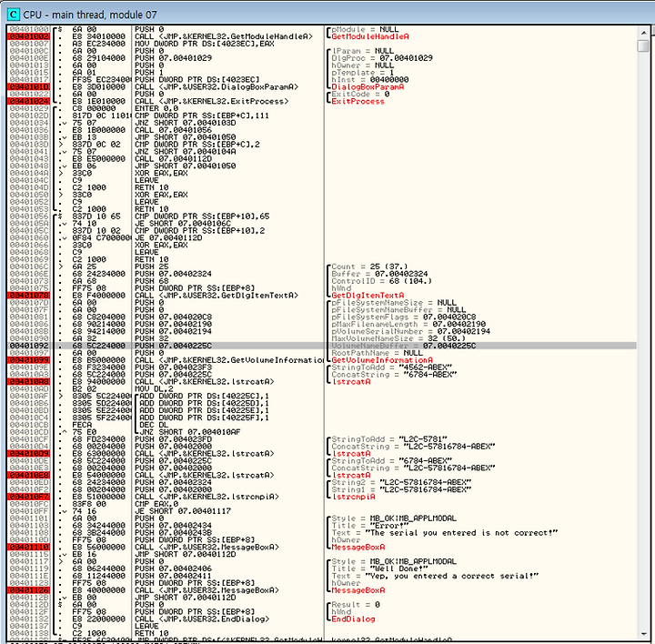Click String1 = "L2C-57816784-ABEX" comment
The image size is (655, 644).
click(x=401, y=489)
